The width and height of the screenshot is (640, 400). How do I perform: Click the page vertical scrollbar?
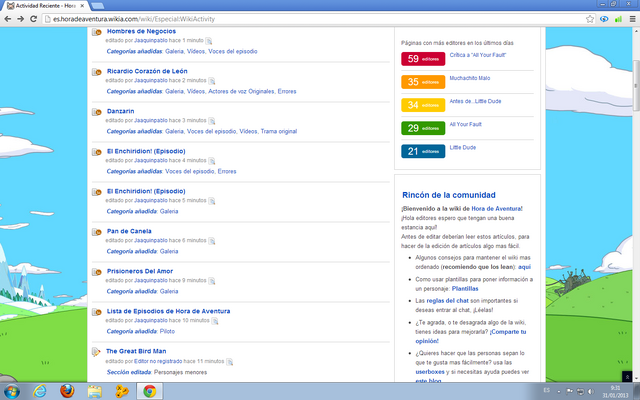pos(636,86)
